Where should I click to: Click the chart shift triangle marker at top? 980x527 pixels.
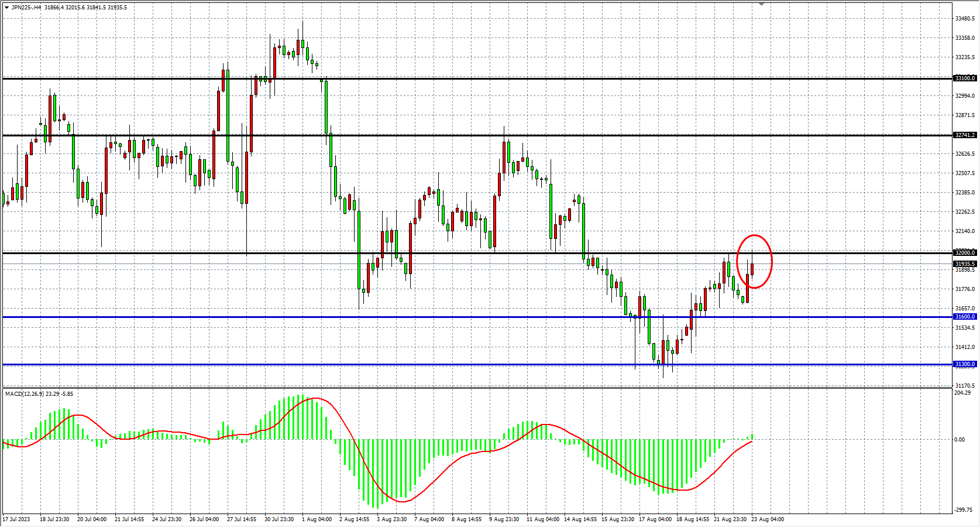pos(761,4)
